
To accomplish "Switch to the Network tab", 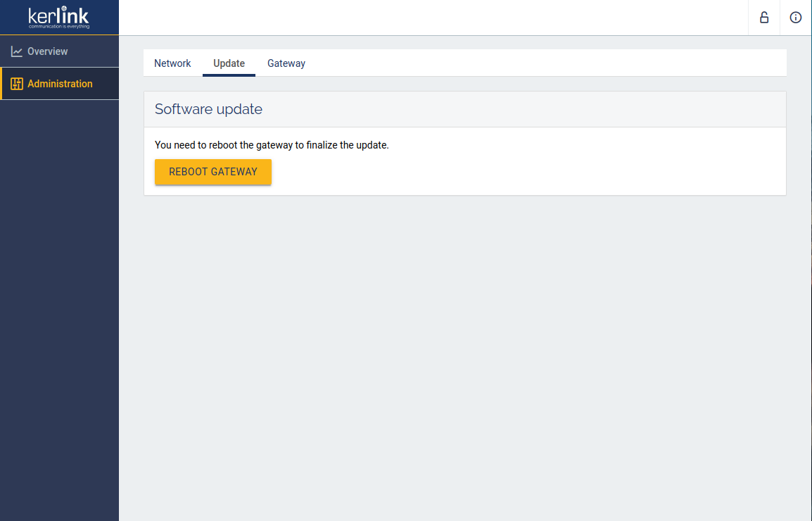I will (172, 63).
